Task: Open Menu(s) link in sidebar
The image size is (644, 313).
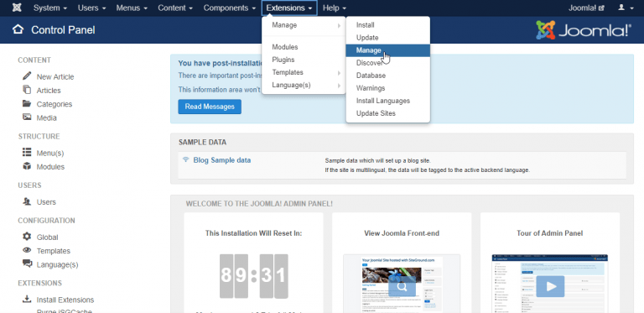Action: (50, 154)
